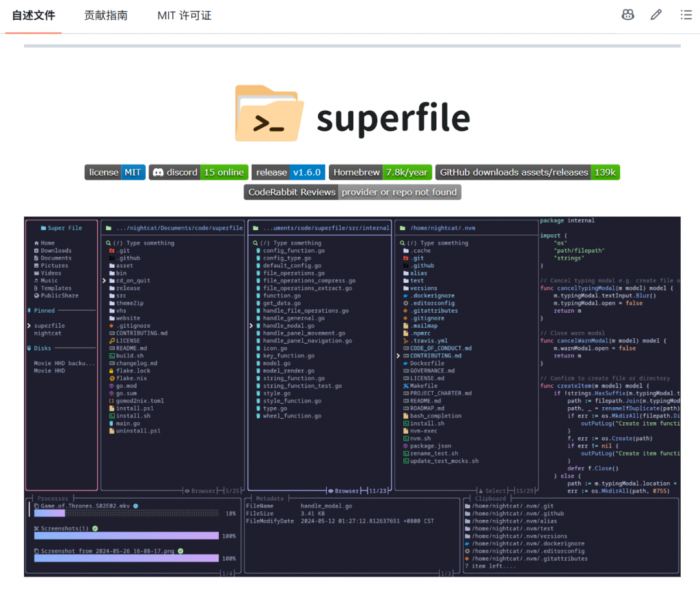Open the license MIT badge
Image resolution: width=700 pixels, height=595 pixels.
(x=115, y=172)
